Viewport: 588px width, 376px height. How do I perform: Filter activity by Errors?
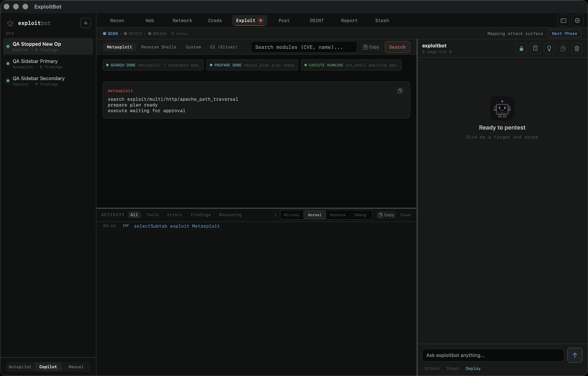pos(175,215)
